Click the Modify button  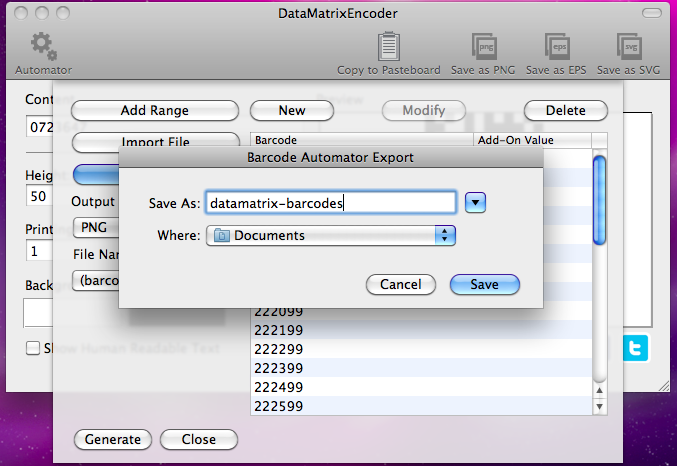point(424,111)
